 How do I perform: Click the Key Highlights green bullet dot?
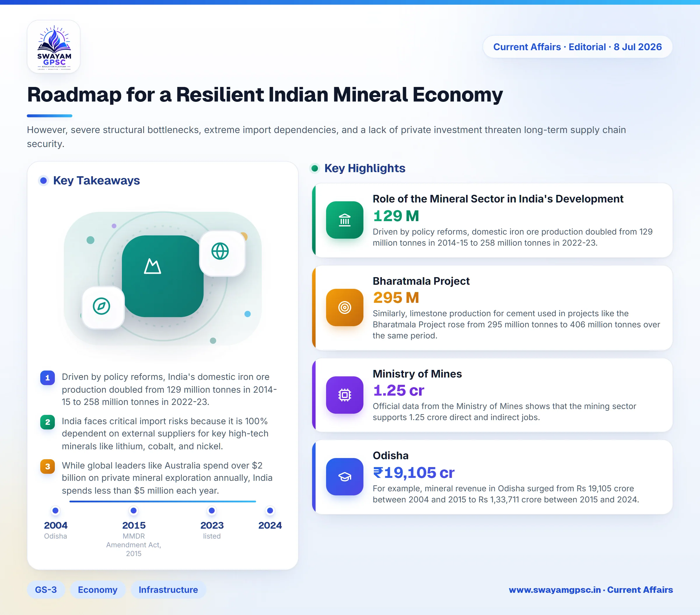coord(315,168)
